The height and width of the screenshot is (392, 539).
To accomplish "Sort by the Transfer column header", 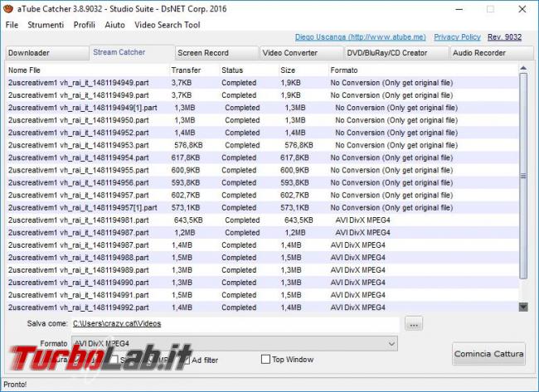I will [194, 70].
